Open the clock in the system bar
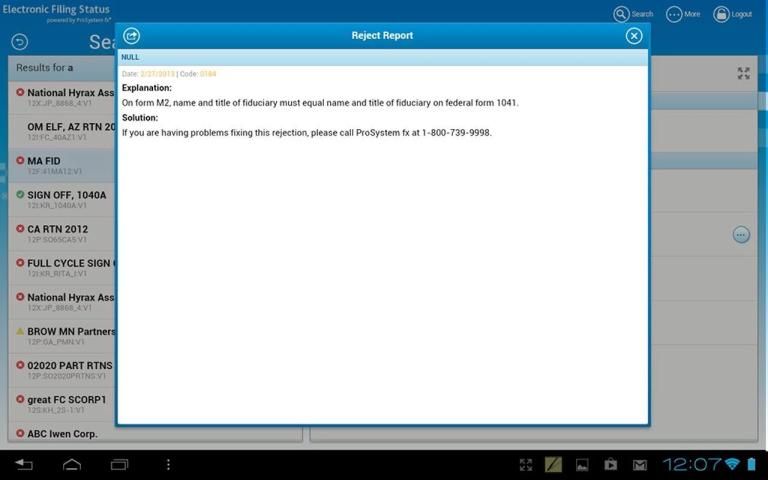The height and width of the screenshot is (480, 768). (691, 465)
